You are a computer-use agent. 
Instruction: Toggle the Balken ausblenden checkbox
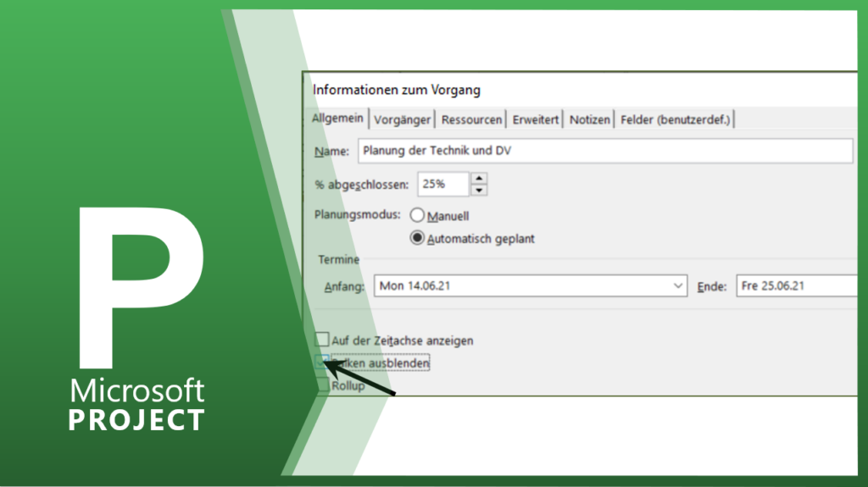click(x=321, y=362)
